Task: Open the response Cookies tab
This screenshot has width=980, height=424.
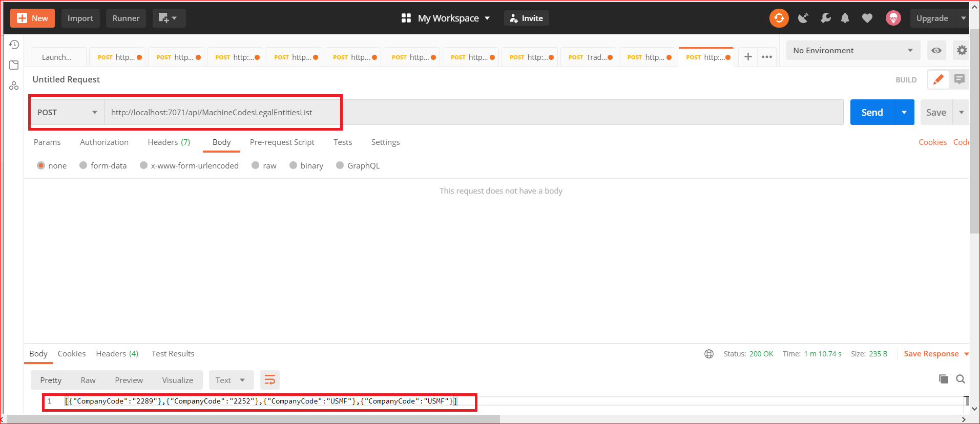Action: (71, 353)
